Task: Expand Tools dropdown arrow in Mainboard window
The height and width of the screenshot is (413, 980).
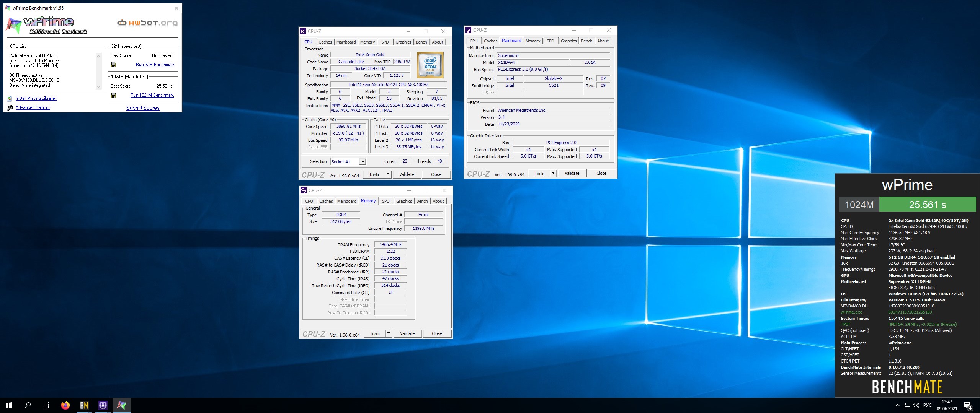Action: click(x=553, y=173)
